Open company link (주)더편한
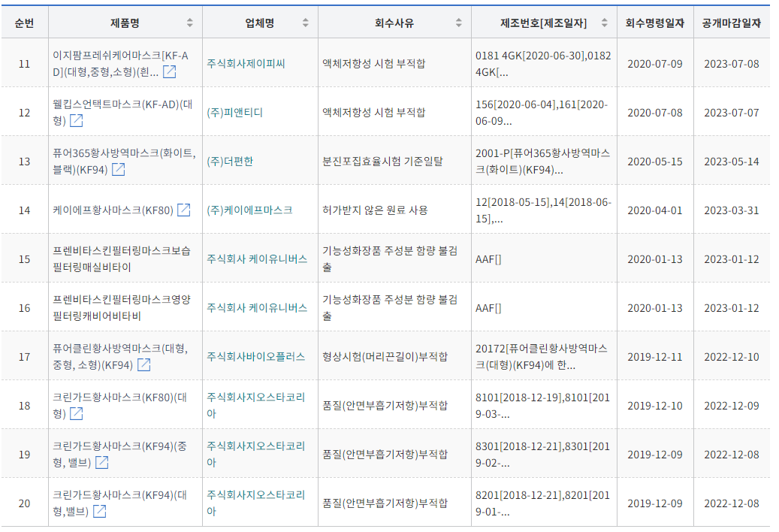Image resolution: width=779 pixels, height=532 pixels. pos(230,162)
